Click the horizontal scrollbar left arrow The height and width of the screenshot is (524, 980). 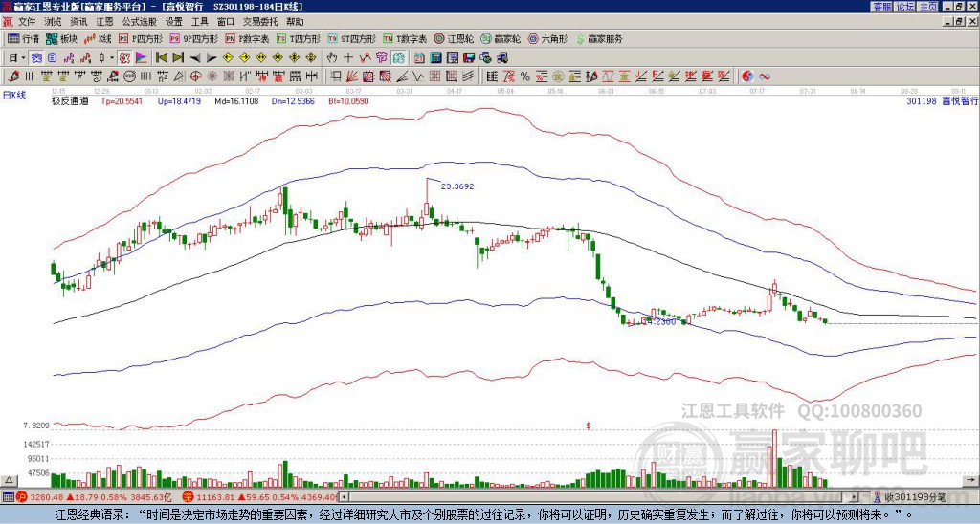(x=344, y=497)
